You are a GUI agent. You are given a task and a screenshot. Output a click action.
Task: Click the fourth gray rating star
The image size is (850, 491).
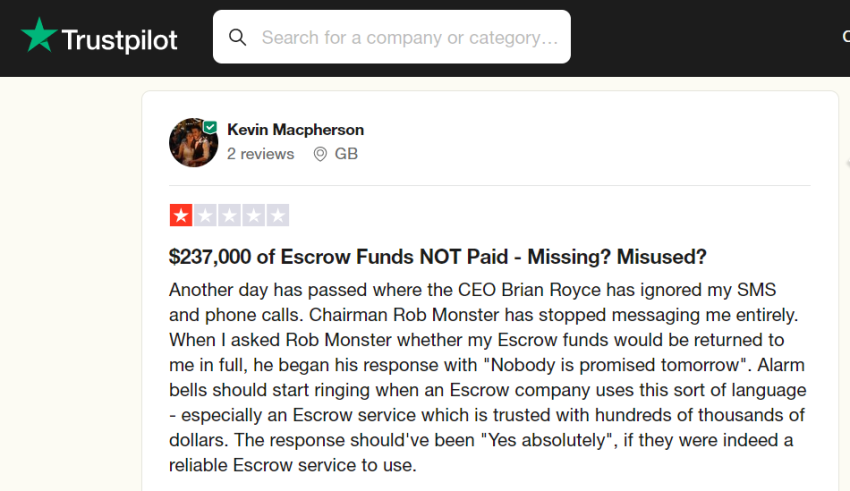click(x=253, y=215)
